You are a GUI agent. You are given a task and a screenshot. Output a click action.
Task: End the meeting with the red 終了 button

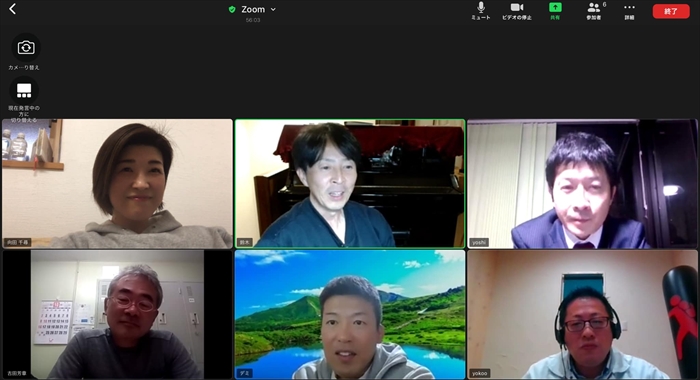[x=671, y=11]
